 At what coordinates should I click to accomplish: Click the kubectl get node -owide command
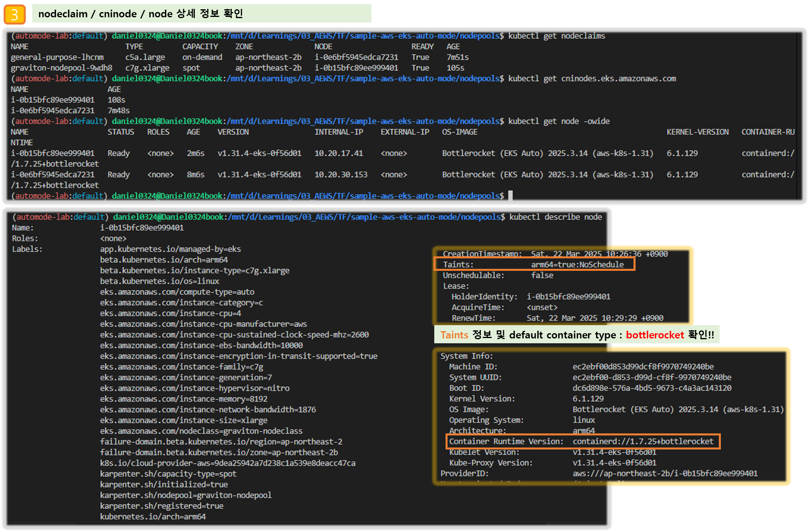(x=559, y=121)
